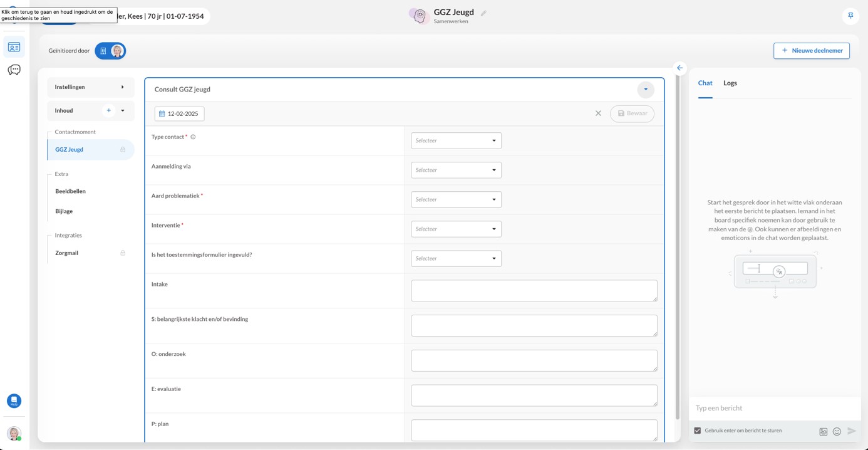
Task: Click the image attach icon in chat
Action: coord(823,431)
